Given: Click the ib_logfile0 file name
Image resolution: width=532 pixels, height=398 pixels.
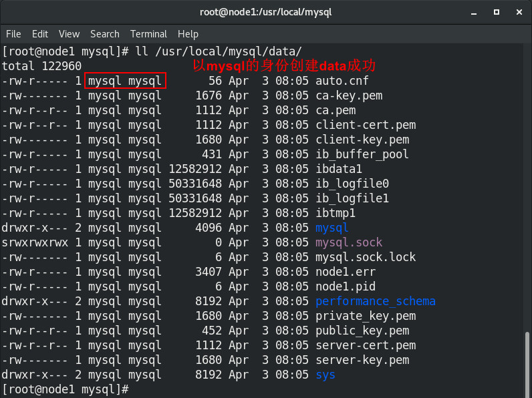Looking at the screenshot, I should tap(352, 184).
